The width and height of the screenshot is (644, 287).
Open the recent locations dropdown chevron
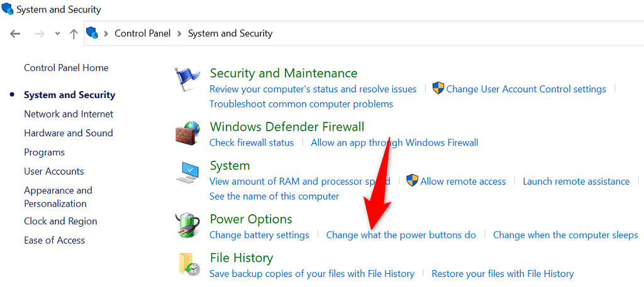(58, 33)
